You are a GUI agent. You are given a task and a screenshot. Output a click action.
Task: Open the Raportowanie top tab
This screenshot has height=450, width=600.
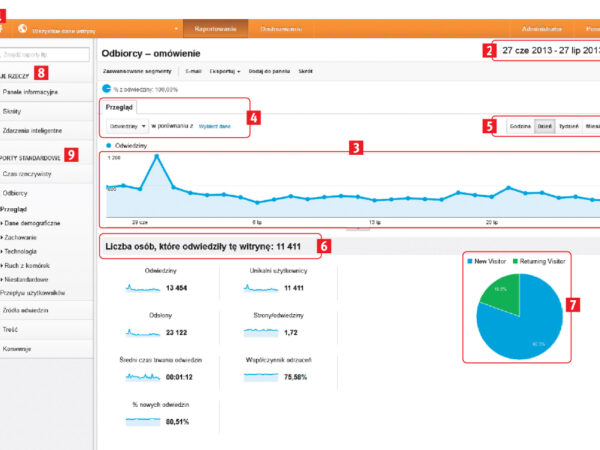point(216,30)
